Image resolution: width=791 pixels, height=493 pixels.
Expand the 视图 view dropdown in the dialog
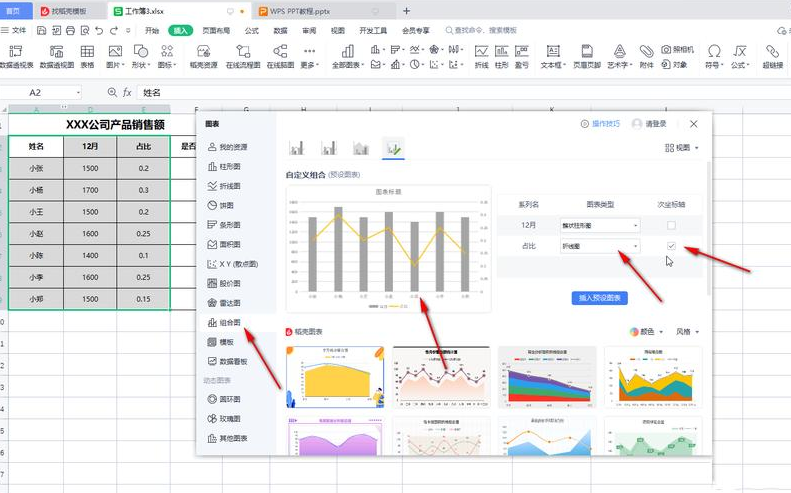coord(682,148)
